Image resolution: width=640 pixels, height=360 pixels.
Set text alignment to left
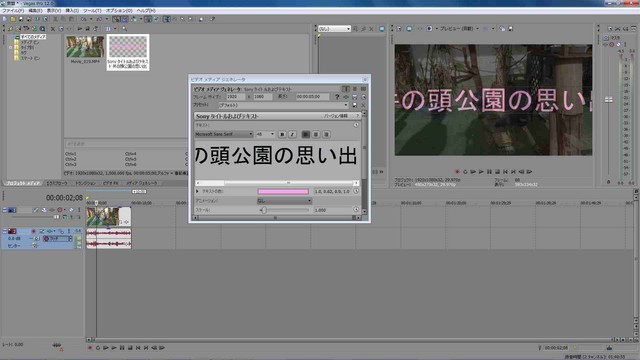[x=305, y=134]
